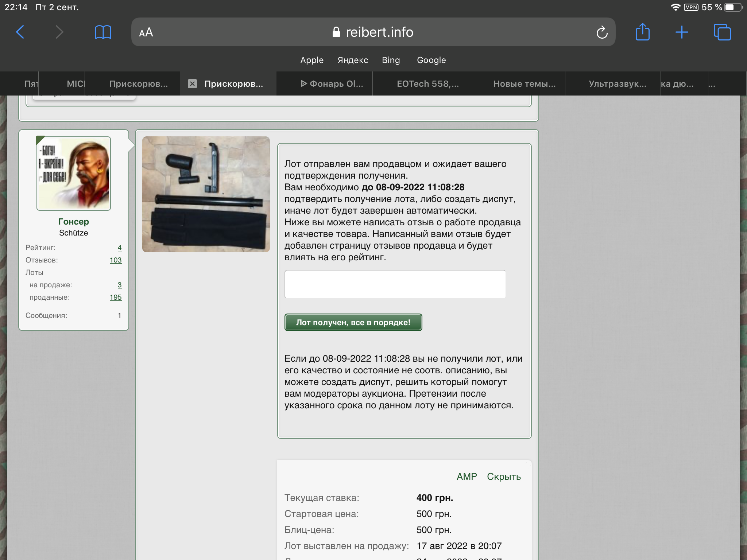
Task: Focus the seller review text field
Action: click(x=395, y=284)
